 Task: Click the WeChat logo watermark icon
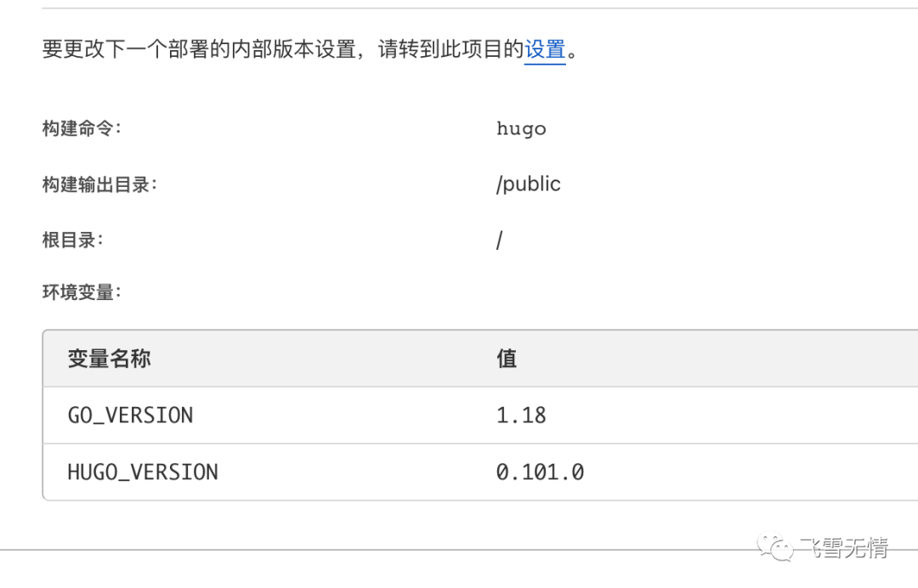click(x=775, y=546)
